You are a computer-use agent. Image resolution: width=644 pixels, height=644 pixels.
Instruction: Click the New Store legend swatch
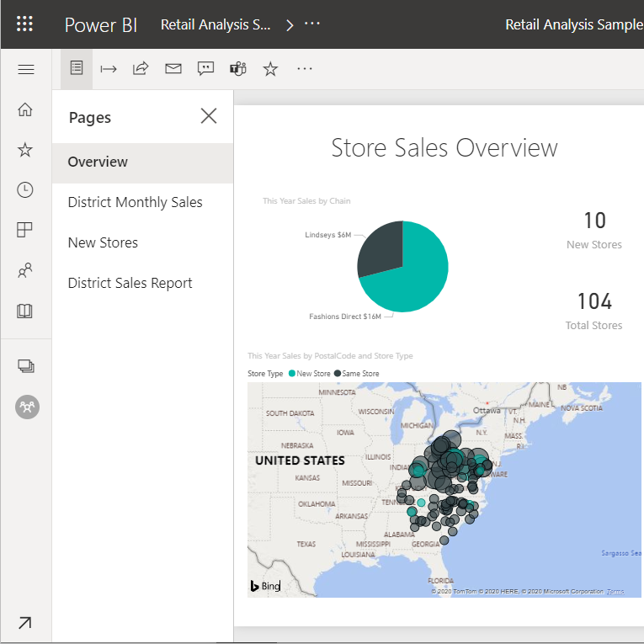292,373
